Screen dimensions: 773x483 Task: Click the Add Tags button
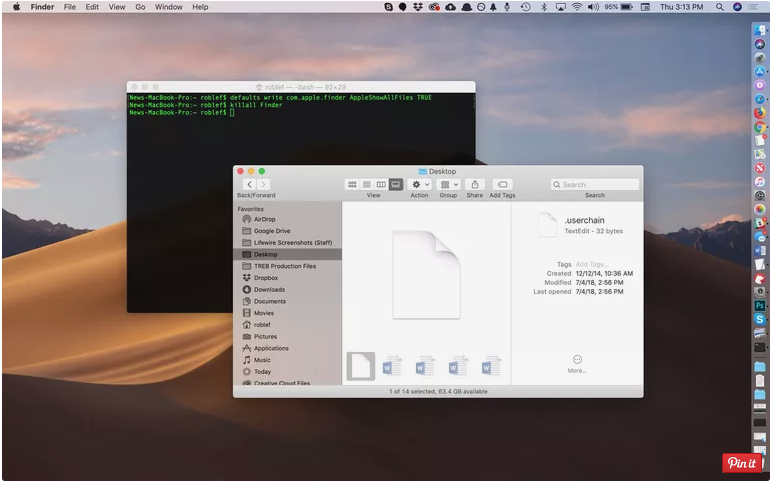point(502,184)
